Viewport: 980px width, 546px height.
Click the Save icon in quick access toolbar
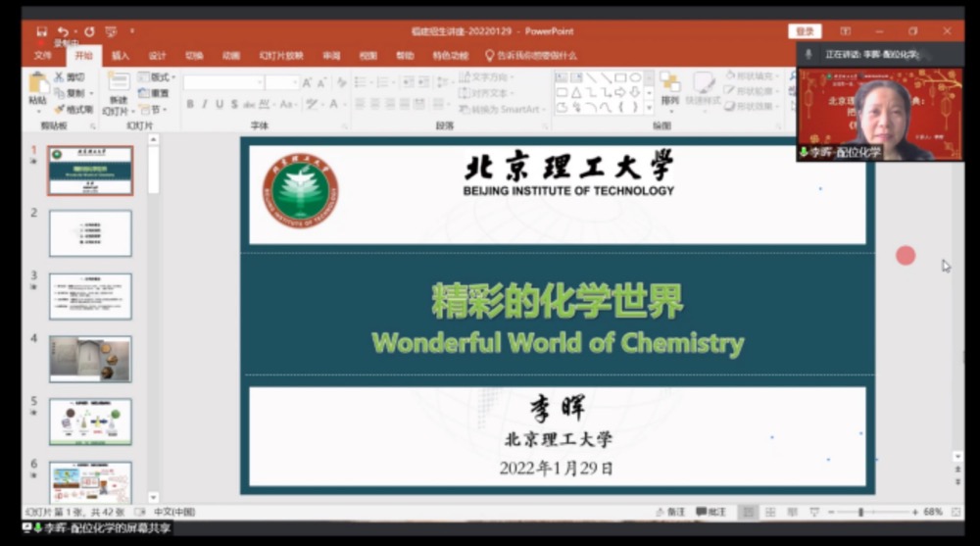[41, 31]
